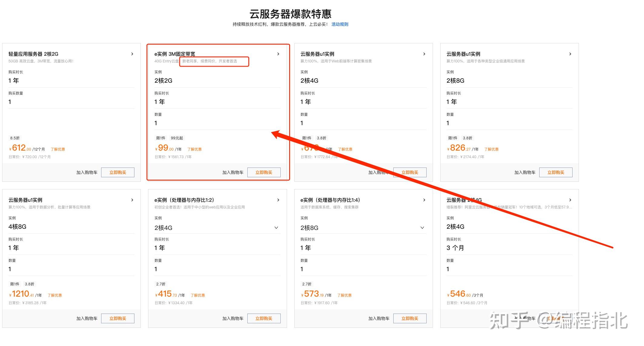Click chevron on 云服务器u1实例 2核4G card
The height and width of the screenshot is (346, 644).
(x=424, y=54)
